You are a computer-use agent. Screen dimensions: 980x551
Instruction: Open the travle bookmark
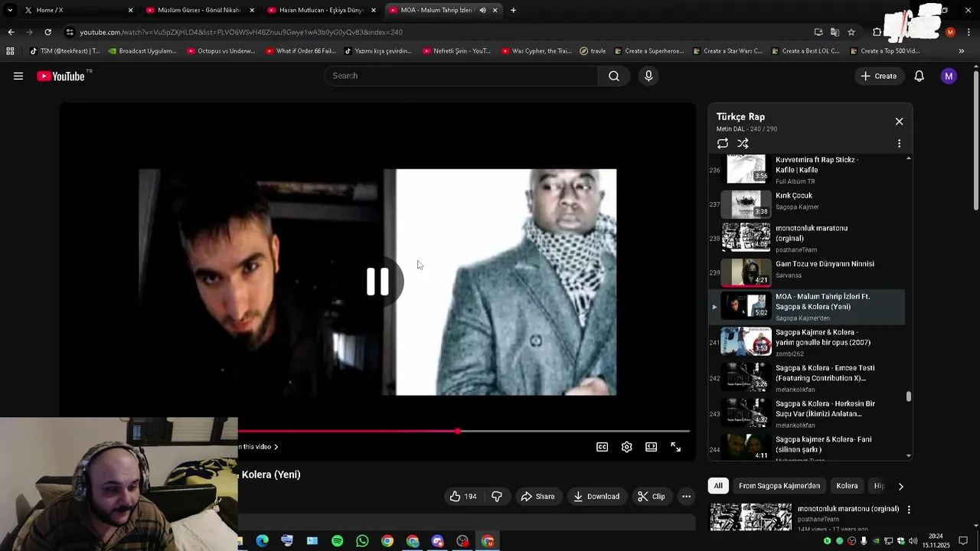point(593,51)
